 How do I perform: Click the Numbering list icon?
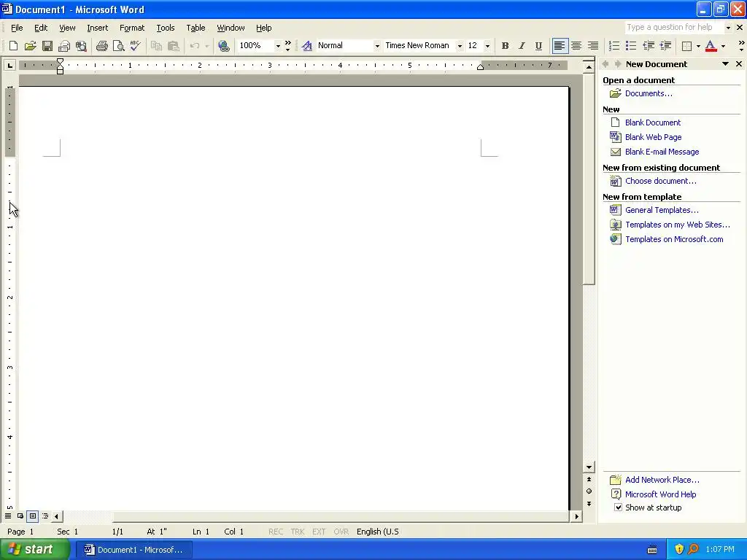(614, 46)
